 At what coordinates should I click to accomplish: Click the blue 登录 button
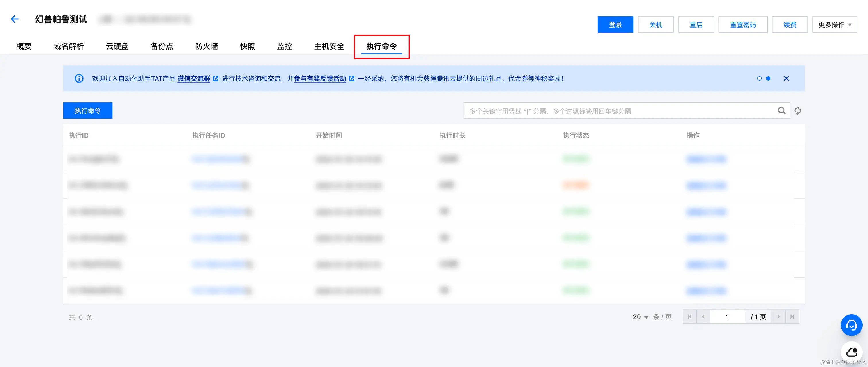(615, 25)
